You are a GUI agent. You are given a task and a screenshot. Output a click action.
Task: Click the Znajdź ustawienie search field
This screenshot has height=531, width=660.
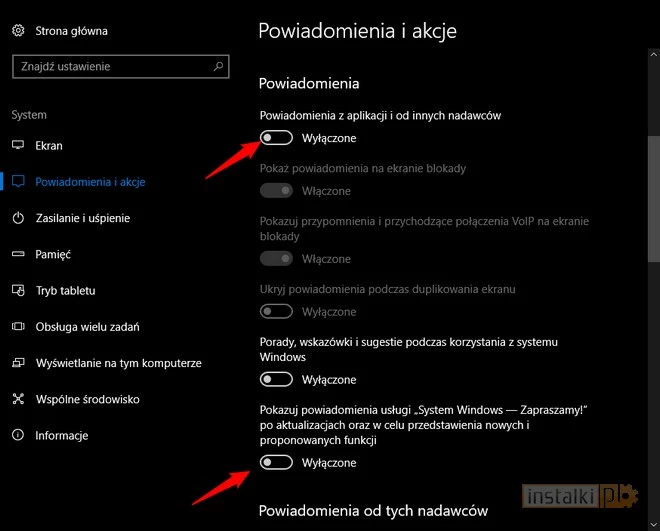pos(110,67)
